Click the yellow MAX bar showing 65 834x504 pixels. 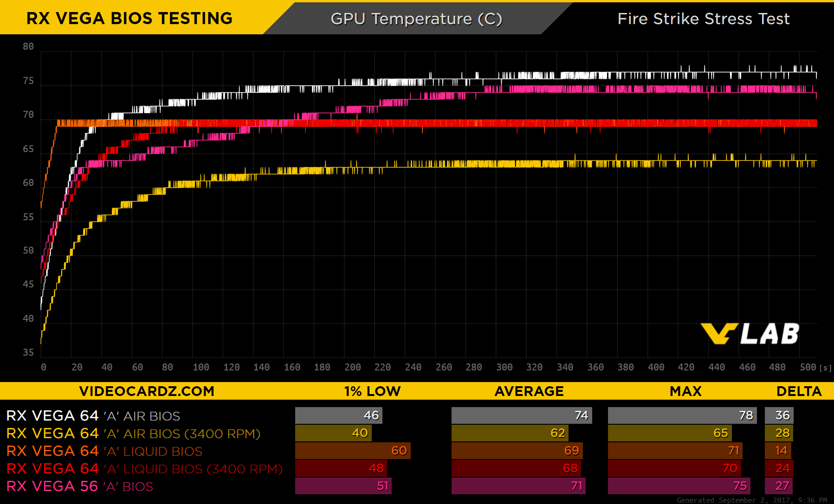tap(670, 433)
